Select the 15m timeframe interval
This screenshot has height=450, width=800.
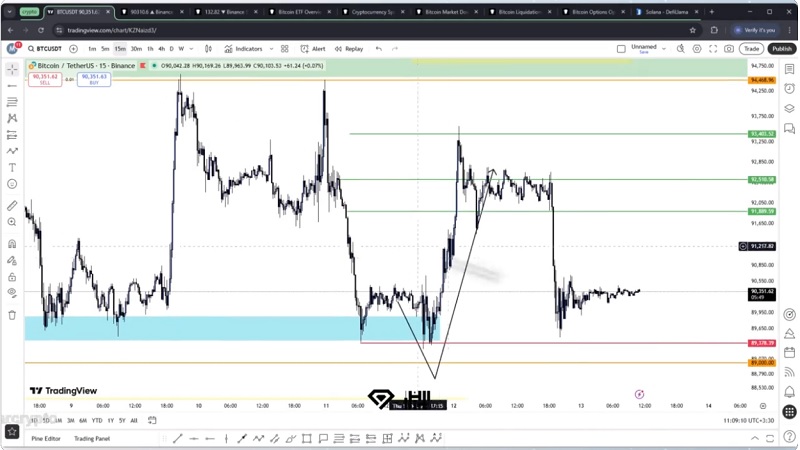(x=119, y=48)
